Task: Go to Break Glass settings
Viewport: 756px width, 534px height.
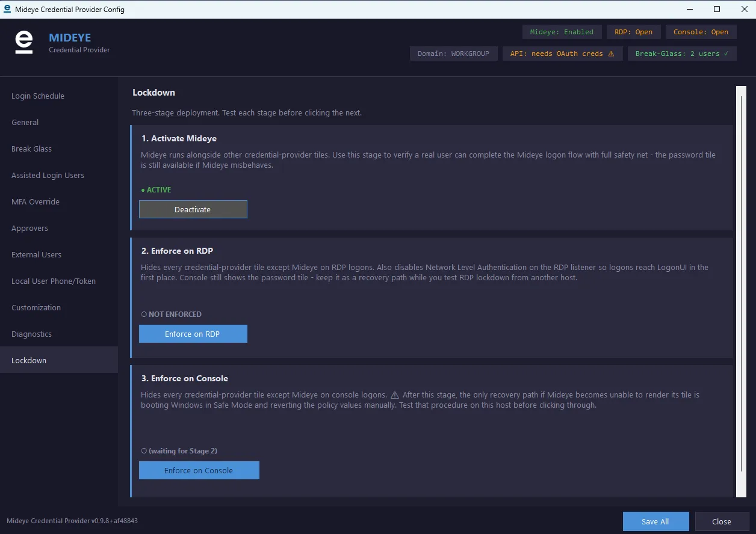Action: point(59,149)
